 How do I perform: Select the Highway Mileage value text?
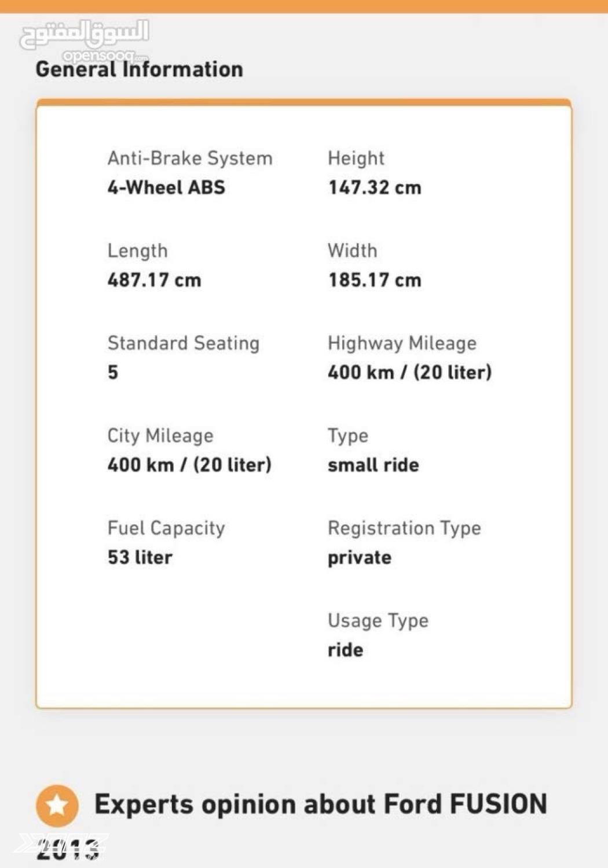pos(409,372)
